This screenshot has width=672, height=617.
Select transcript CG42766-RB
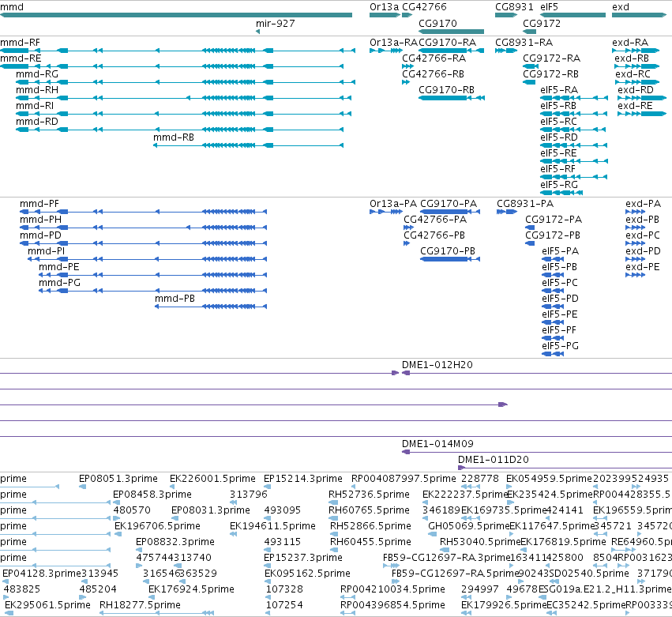point(433,74)
